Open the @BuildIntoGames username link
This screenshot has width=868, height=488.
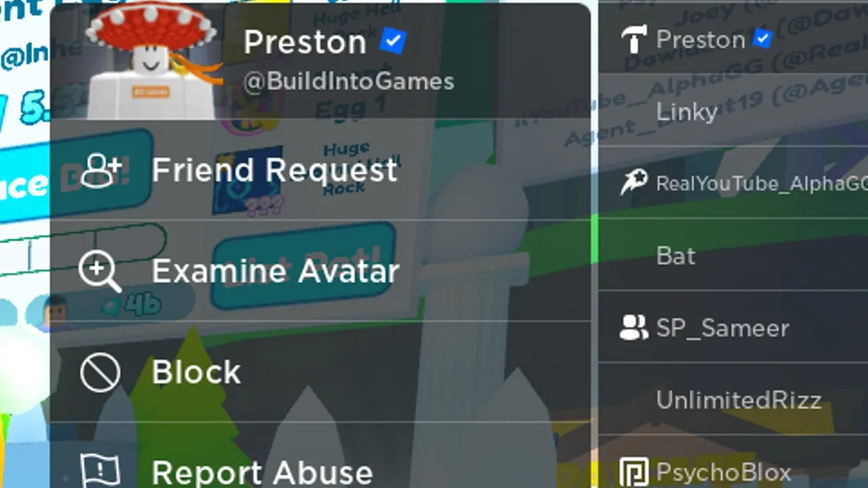click(x=349, y=82)
